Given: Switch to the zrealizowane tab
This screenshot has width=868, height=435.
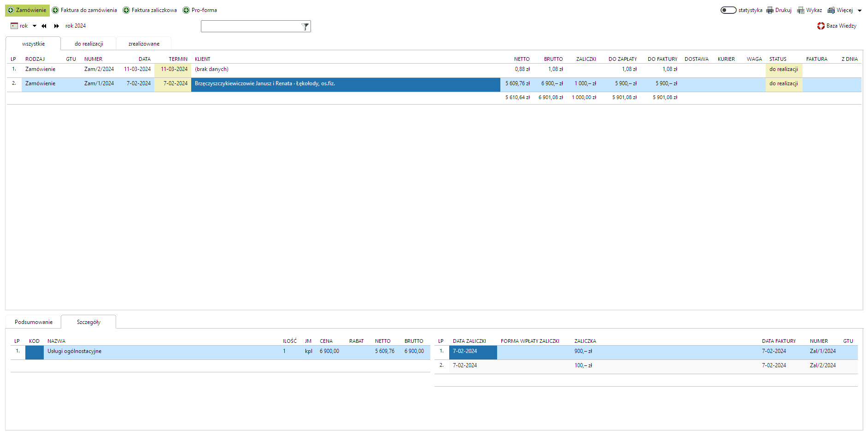Looking at the screenshot, I should 144,44.
